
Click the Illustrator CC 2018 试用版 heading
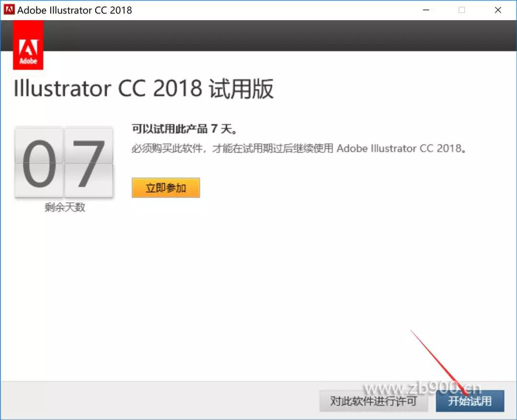pos(144,89)
